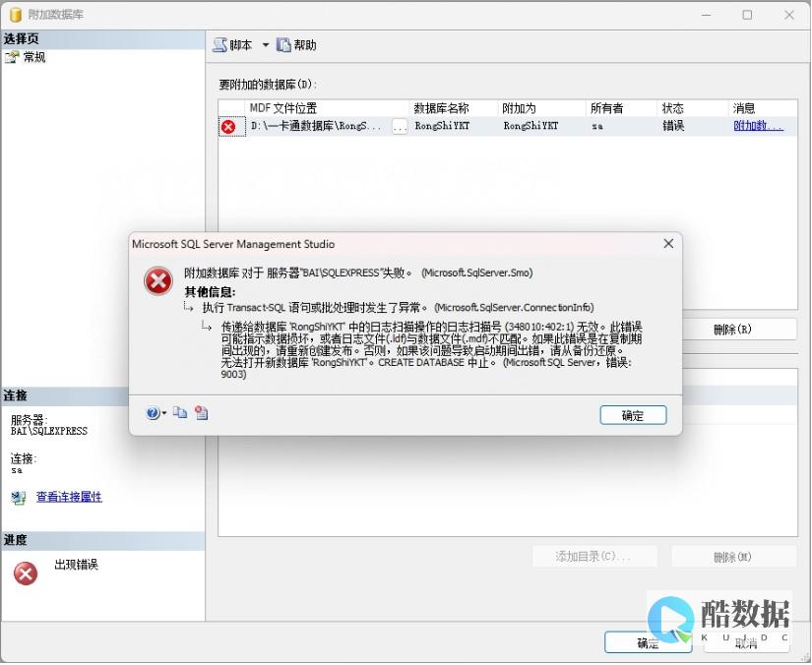Click the 删除(R) button
Viewport: 812px width, 665px height.
click(x=732, y=330)
